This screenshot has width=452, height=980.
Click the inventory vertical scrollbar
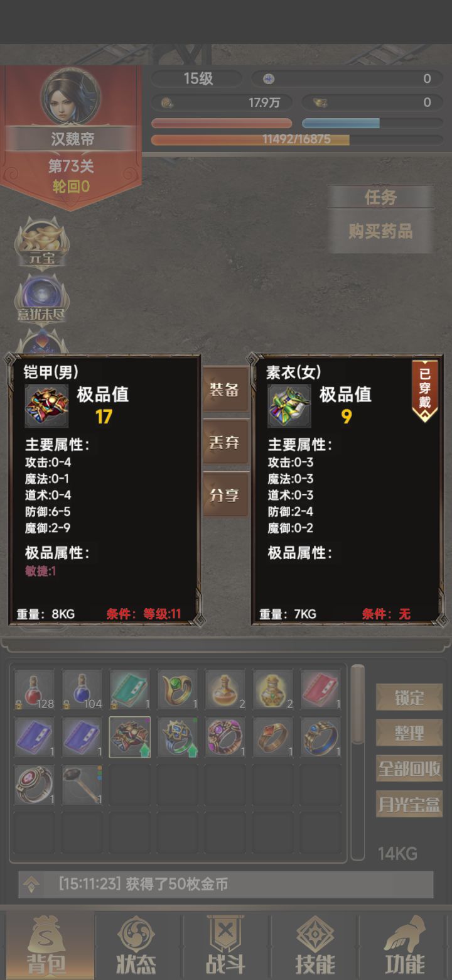[x=357, y=762]
